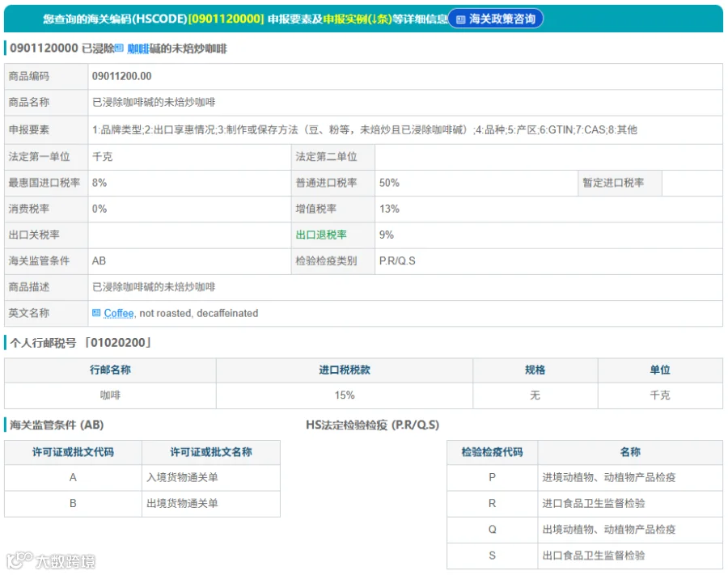Click the 规格 column header
This screenshot has height=575, width=728.
coord(535,370)
